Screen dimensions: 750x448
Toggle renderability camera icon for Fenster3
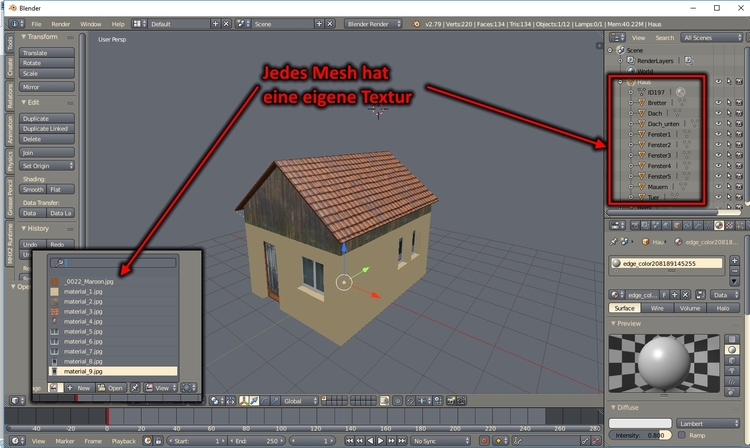[739, 155]
